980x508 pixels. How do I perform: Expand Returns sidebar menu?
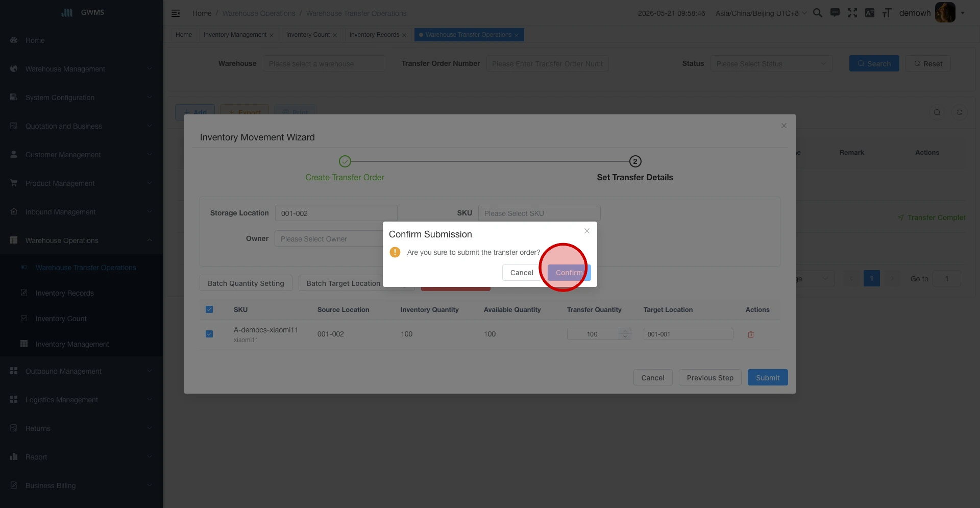pyautogui.click(x=81, y=428)
